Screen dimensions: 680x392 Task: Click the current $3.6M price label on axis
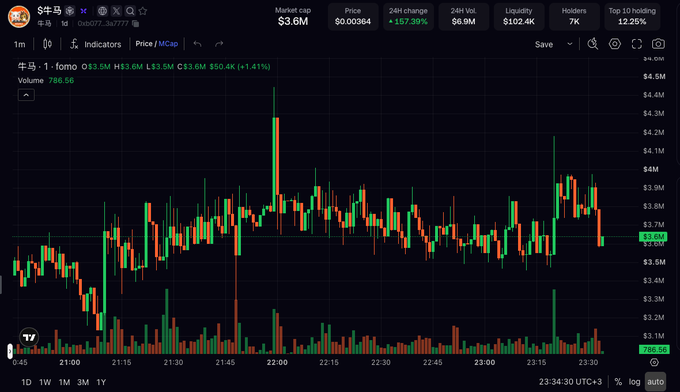(653, 236)
